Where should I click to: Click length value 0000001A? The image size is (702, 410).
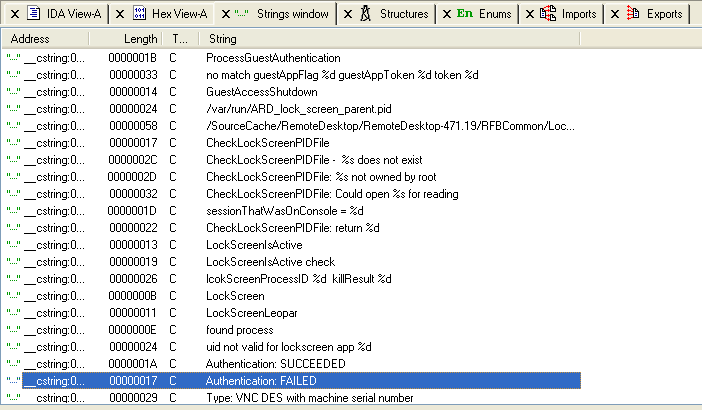coord(133,364)
